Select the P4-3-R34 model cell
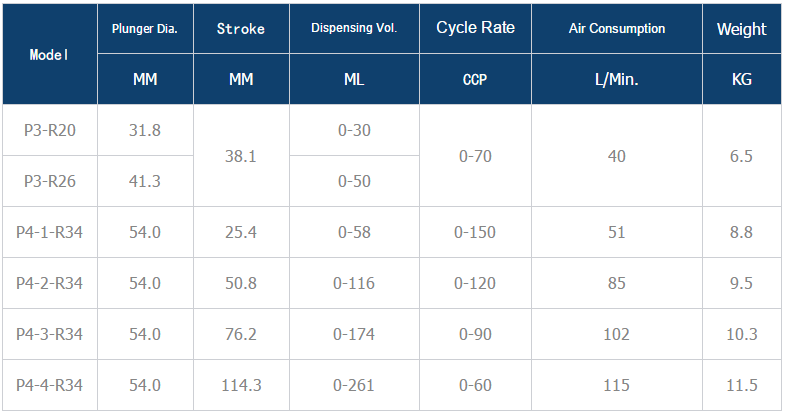788x416 pixels. 49,334
